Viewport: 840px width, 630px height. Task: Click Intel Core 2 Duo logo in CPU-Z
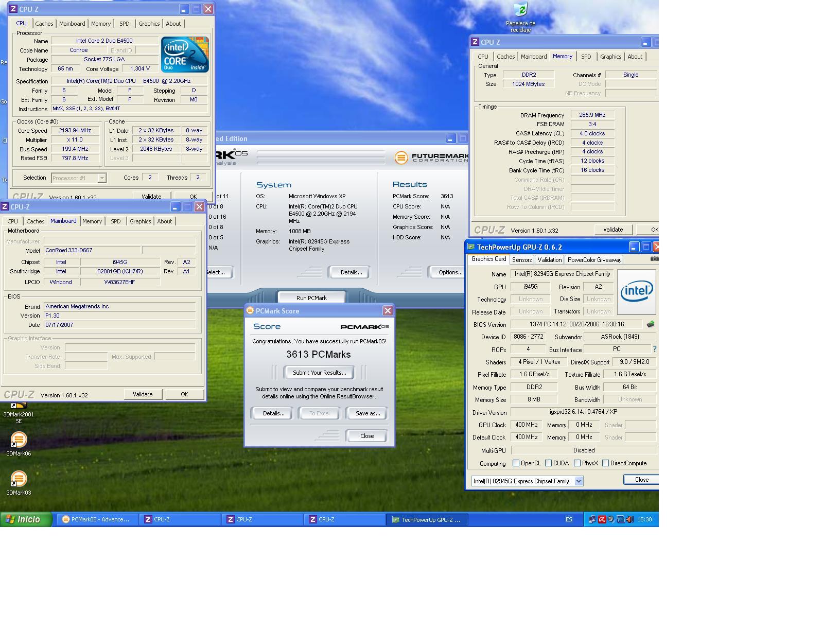tap(185, 54)
